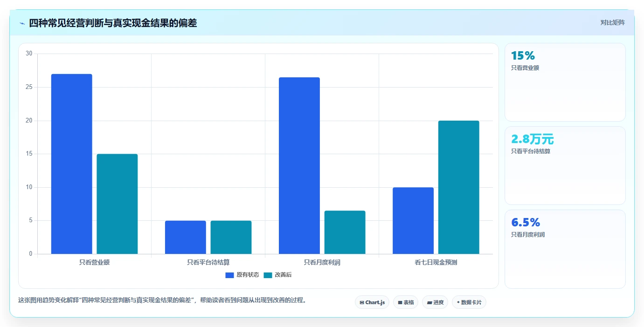Click the teal bar for 只看平台待结算
This screenshot has height=327, width=644.
coord(231,237)
